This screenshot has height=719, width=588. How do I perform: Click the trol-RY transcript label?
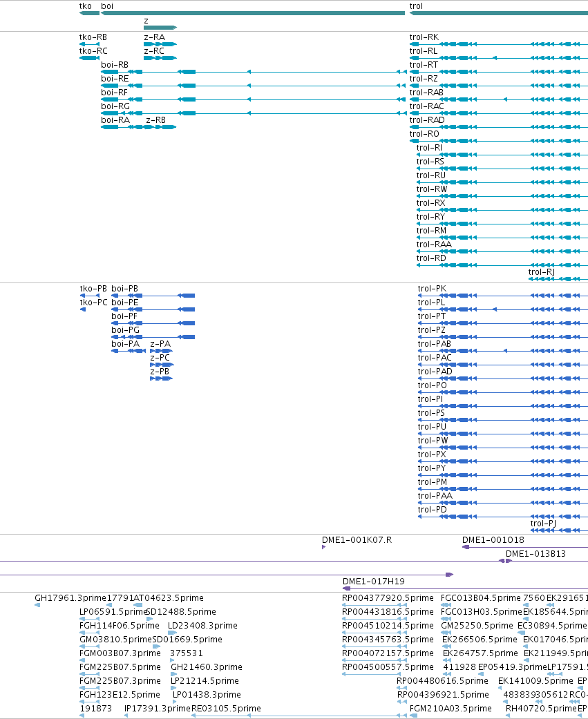[430, 216]
